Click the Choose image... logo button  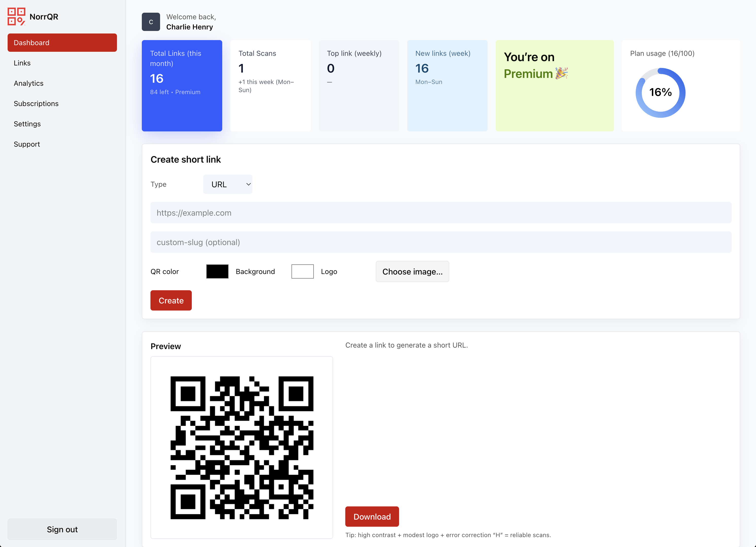click(x=412, y=271)
